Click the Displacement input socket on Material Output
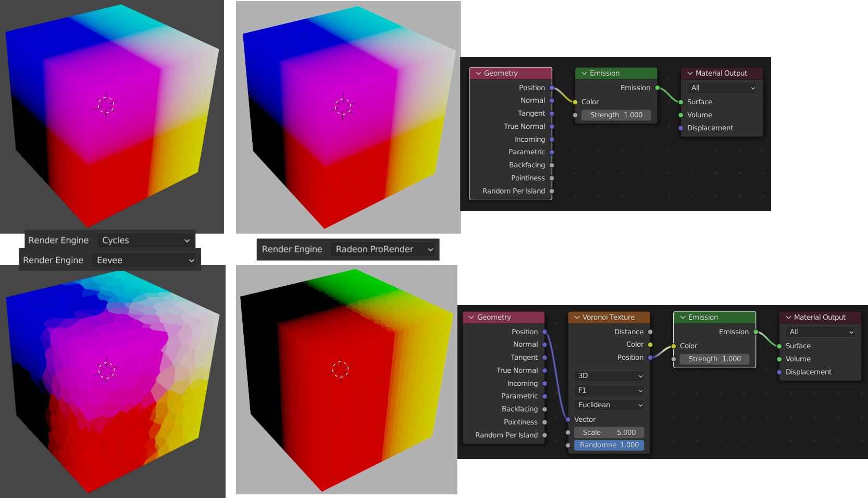The image size is (868, 498). pyautogui.click(x=680, y=128)
